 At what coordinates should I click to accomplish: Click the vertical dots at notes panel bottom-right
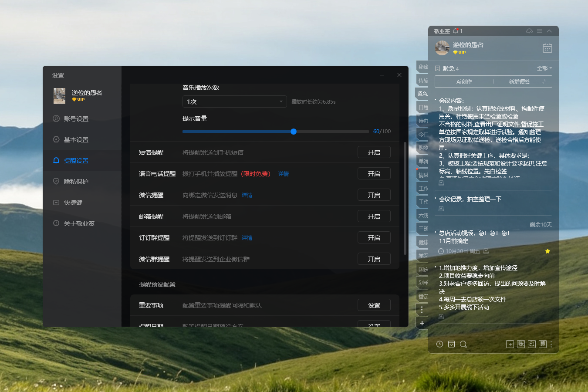tap(551, 344)
